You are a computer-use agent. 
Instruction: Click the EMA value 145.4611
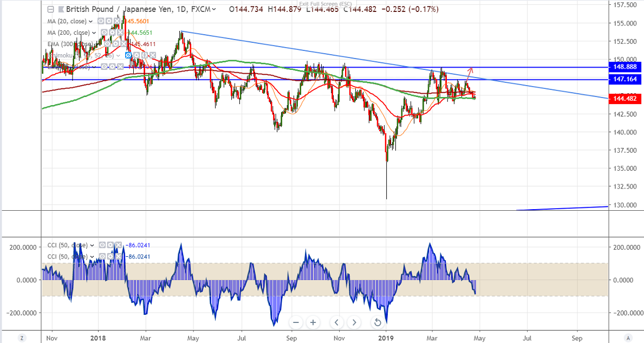click(x=144, y=44)
